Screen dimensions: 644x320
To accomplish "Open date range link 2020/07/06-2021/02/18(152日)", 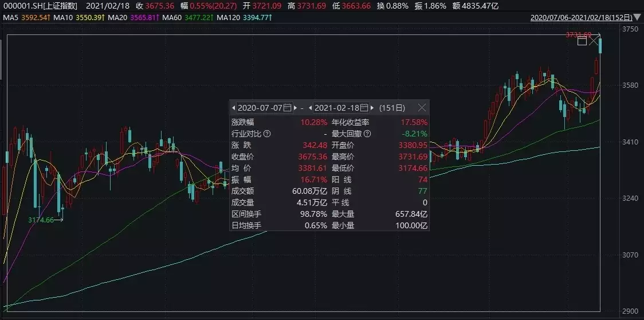I will pyautogui.click(x=581, y=18).
